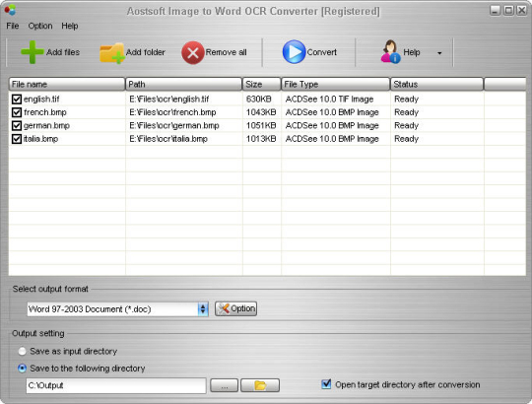Screen dimensions: 532x404
Task: Select Save as input directory radio button
Action: pos(22,352)
